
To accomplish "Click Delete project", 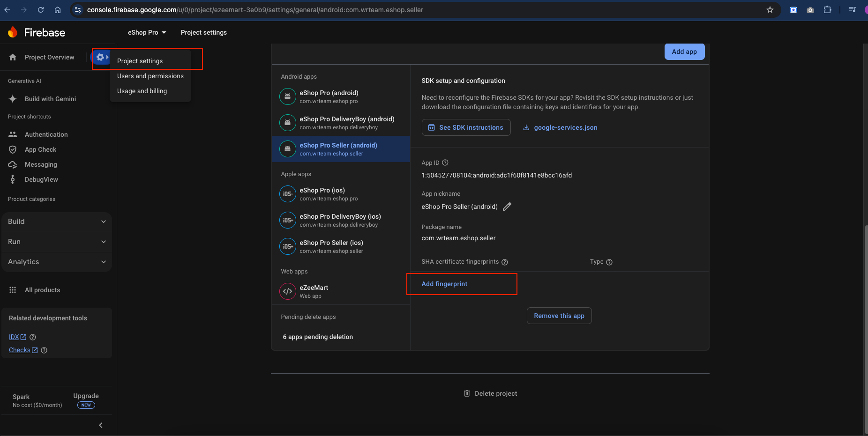I will [x=490, y=393].
